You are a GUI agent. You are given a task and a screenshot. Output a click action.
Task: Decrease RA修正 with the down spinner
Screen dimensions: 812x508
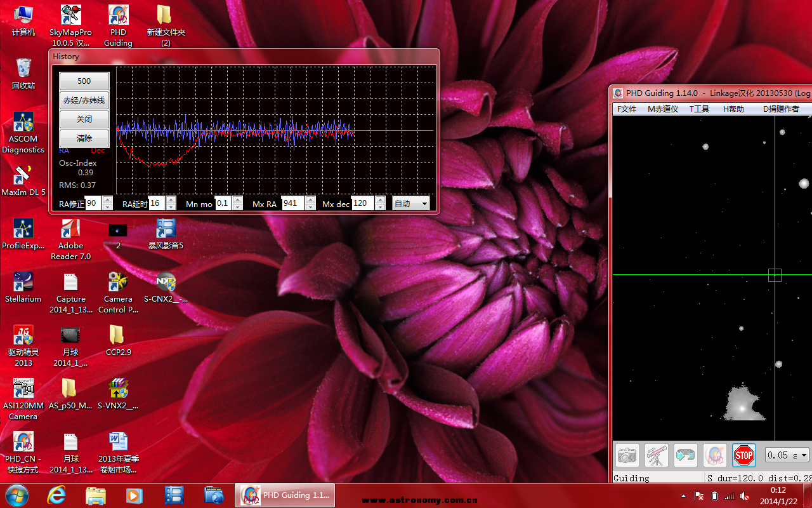[107, 207]
